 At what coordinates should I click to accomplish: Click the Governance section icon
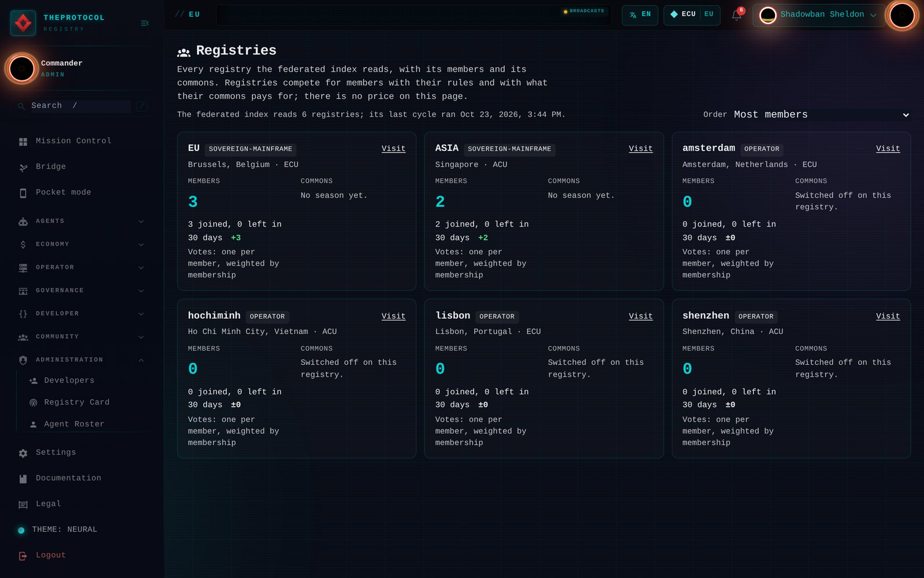23,291
